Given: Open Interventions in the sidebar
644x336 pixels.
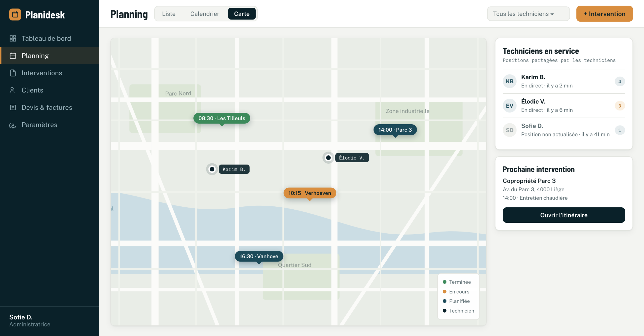Looking at the screenshot, I should click(50, 73).
